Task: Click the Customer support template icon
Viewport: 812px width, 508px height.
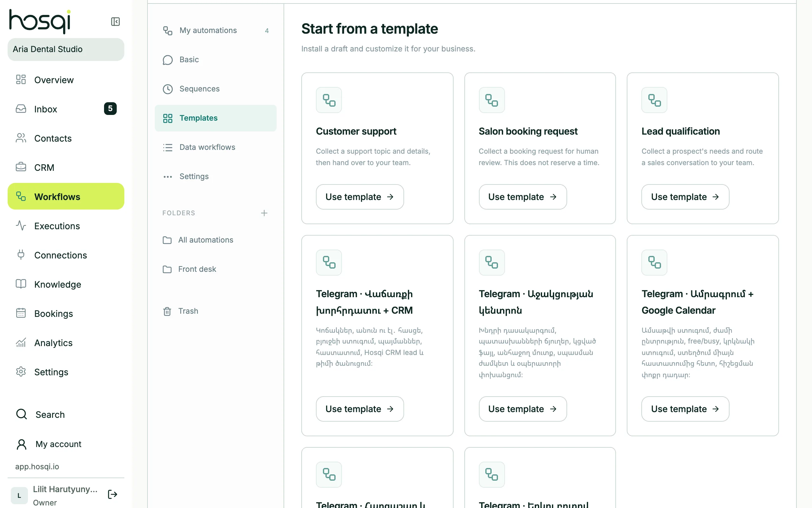Action: point(329,100)
